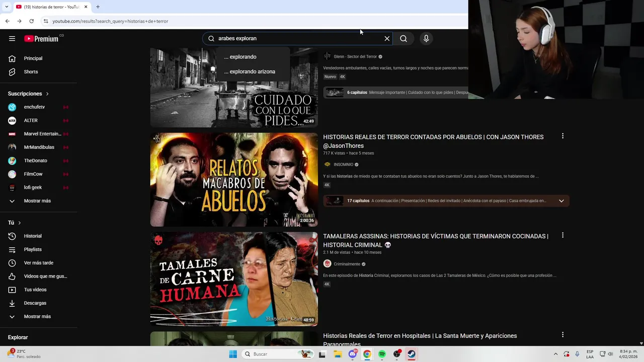Start voice search with the microphone
Viewport: 644px width, 362px height.
click(x=426, y=39)
